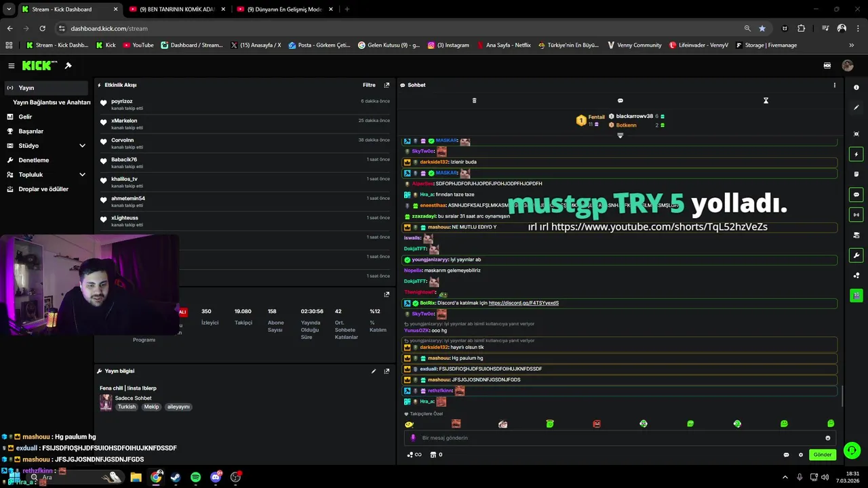Screen dimensions: 868x488
Task: Click the green support headset button
Action: [852, 450]
